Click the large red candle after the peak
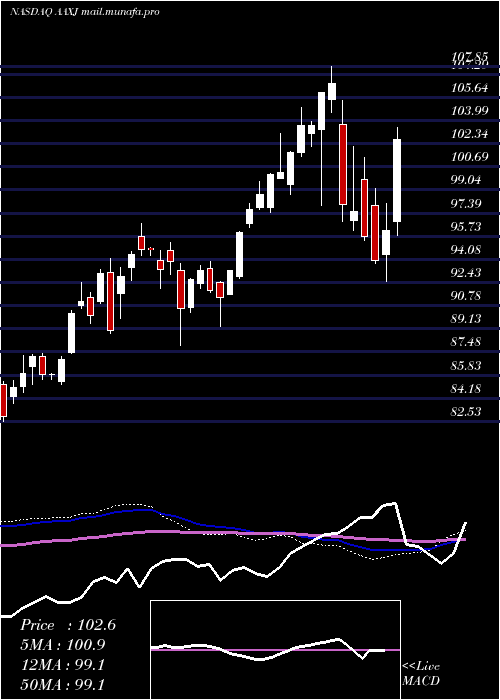The width and height of the screenshot is (500, 700). (343, 164)
